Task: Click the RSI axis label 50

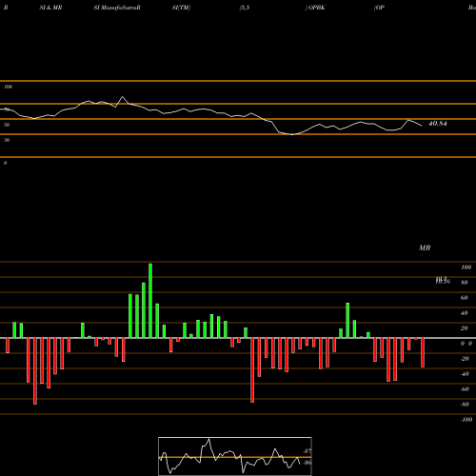Action: coord(7,125)
